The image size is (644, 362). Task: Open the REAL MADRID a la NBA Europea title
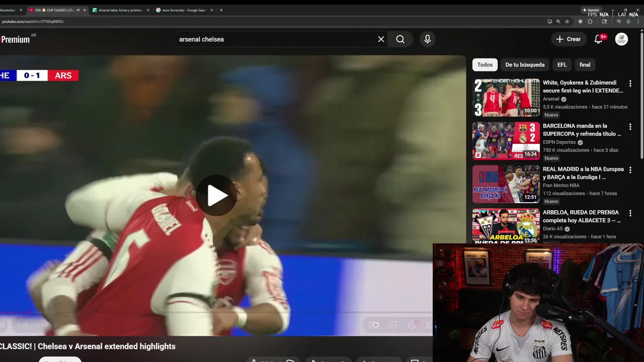(583, 173)
